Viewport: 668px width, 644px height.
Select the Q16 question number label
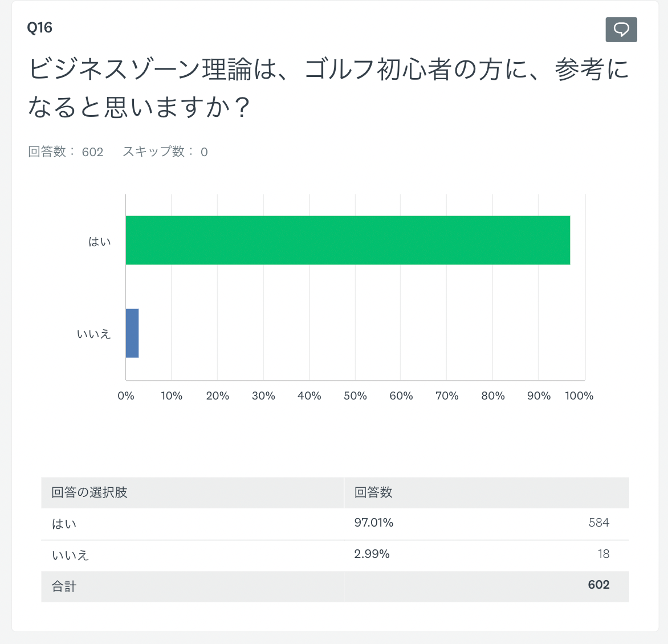40,27
